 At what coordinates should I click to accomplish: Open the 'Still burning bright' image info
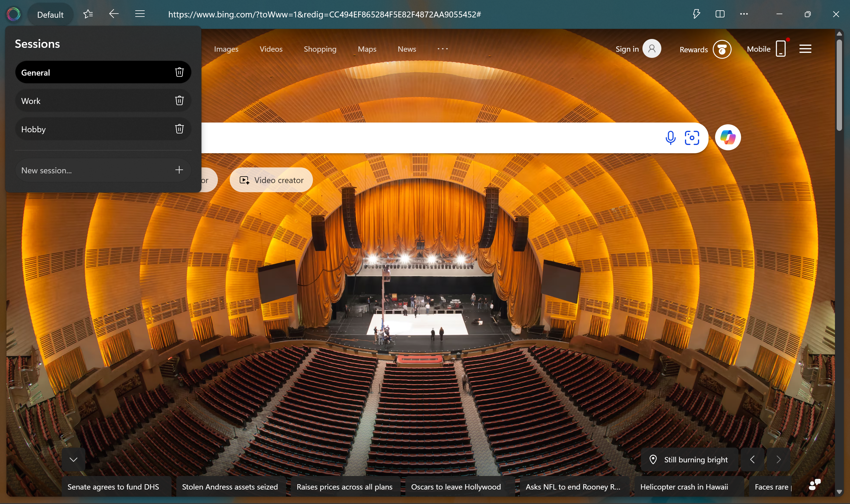[689, 459]
